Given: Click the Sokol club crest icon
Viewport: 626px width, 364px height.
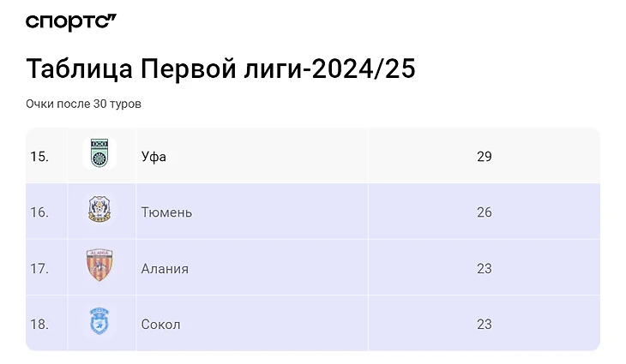Looking at the screenshot, I should tap(99, 324).
